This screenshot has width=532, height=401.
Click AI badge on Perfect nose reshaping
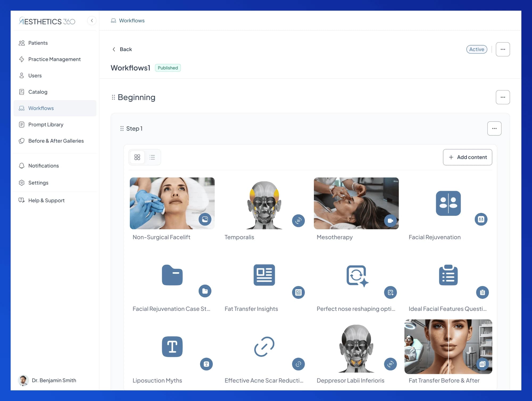tap(390, 292)
